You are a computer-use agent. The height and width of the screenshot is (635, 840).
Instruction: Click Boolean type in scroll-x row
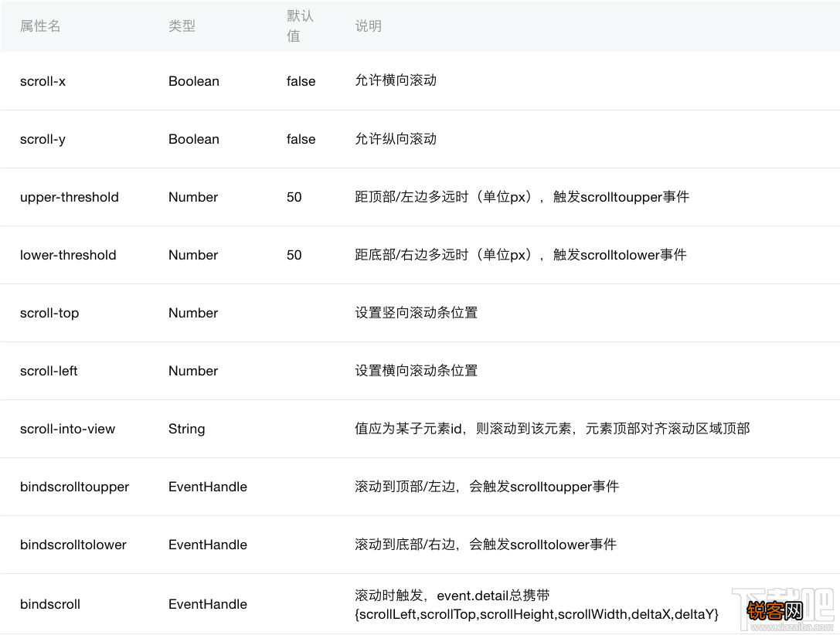[194, 81]
